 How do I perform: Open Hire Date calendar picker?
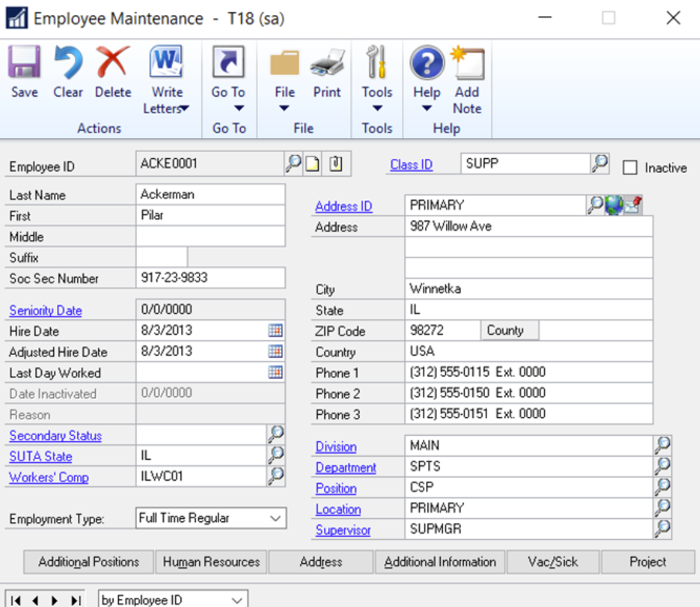pyautogui.click(x=276, y=330)
